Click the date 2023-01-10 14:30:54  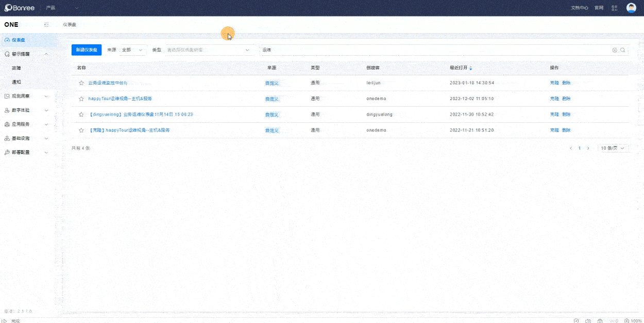tap(472, 83)
